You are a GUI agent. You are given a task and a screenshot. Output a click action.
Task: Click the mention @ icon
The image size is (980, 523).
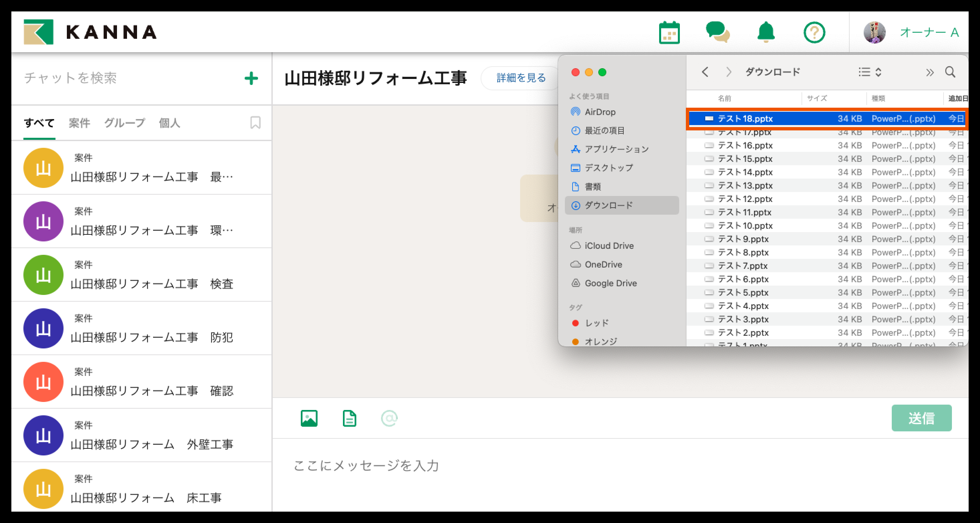389,418
